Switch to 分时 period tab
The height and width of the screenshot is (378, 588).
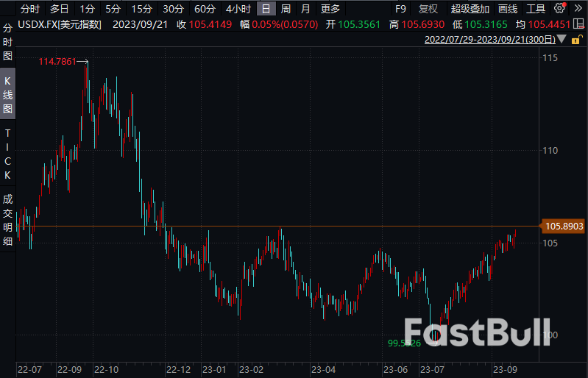pos(30,9)
